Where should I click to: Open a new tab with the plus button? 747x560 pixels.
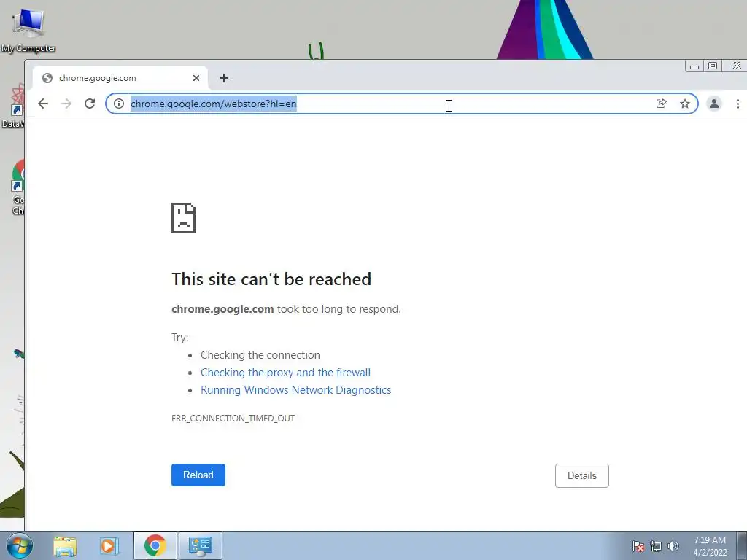[224, 78]
